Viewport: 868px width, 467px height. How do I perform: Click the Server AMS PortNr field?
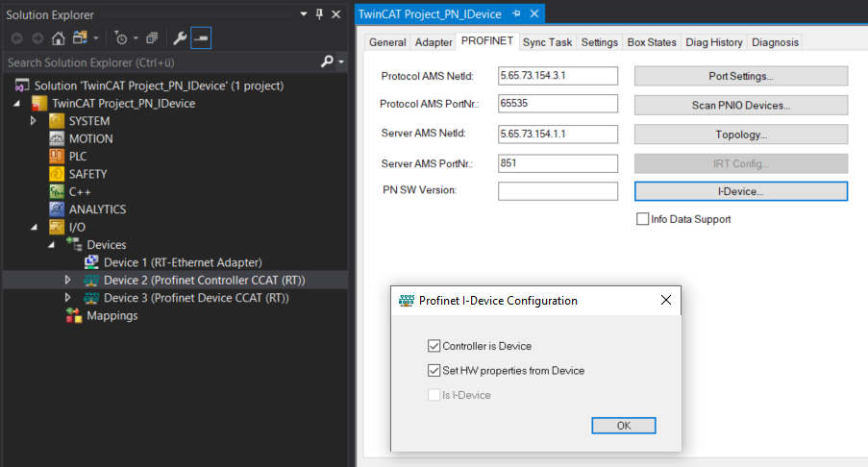[558, 163]
